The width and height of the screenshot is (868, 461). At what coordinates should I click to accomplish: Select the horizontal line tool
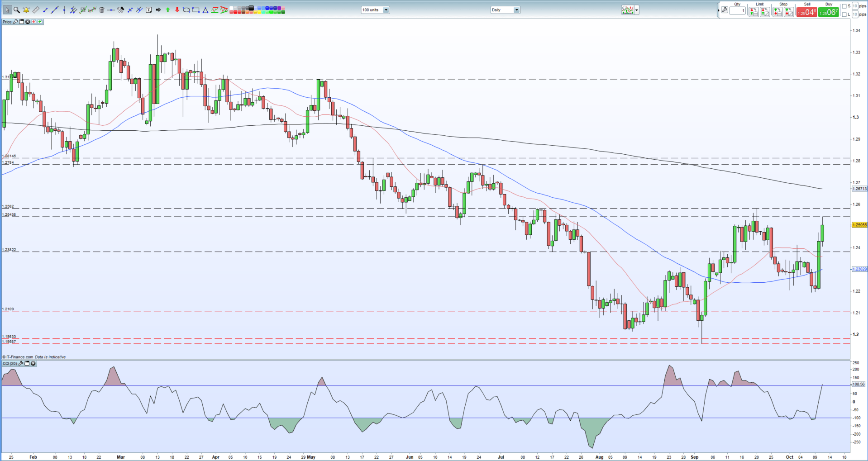(x=111, y=10)
